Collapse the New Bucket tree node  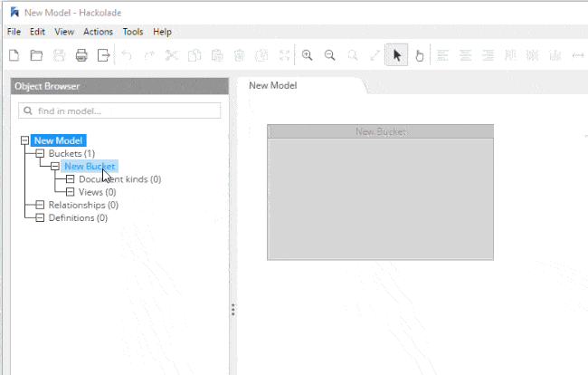55,167
